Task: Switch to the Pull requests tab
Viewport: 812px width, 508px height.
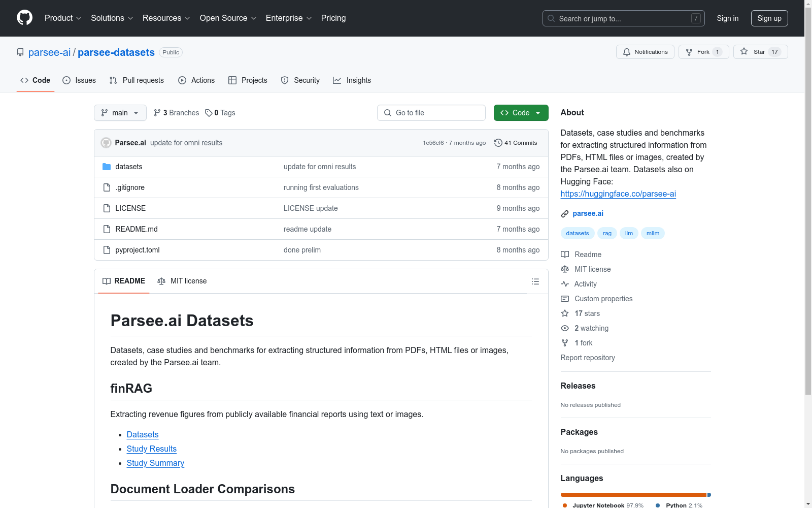Action: (x=137, y=80)
